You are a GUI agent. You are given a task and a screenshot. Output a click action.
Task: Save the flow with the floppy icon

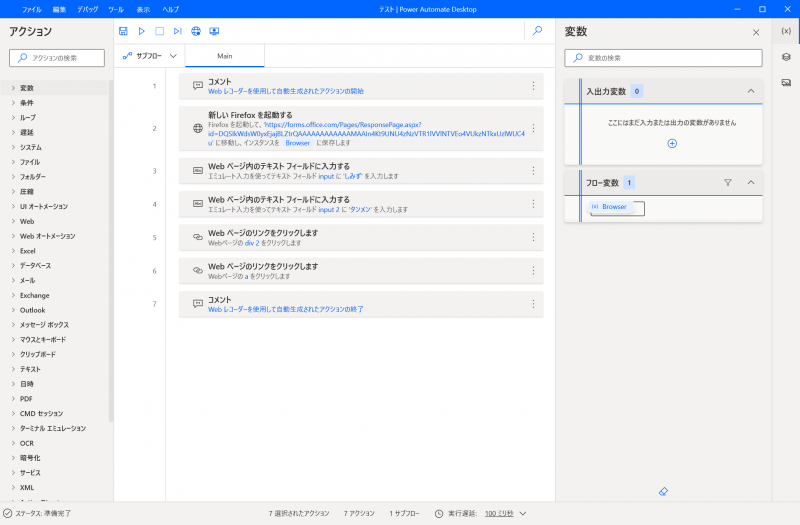pyautogui.click(x=123, y=31)
